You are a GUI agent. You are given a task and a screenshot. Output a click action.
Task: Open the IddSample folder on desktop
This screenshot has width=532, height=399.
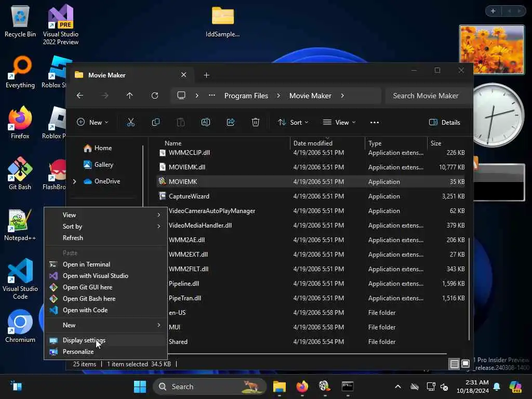click(x=222, y=22)
